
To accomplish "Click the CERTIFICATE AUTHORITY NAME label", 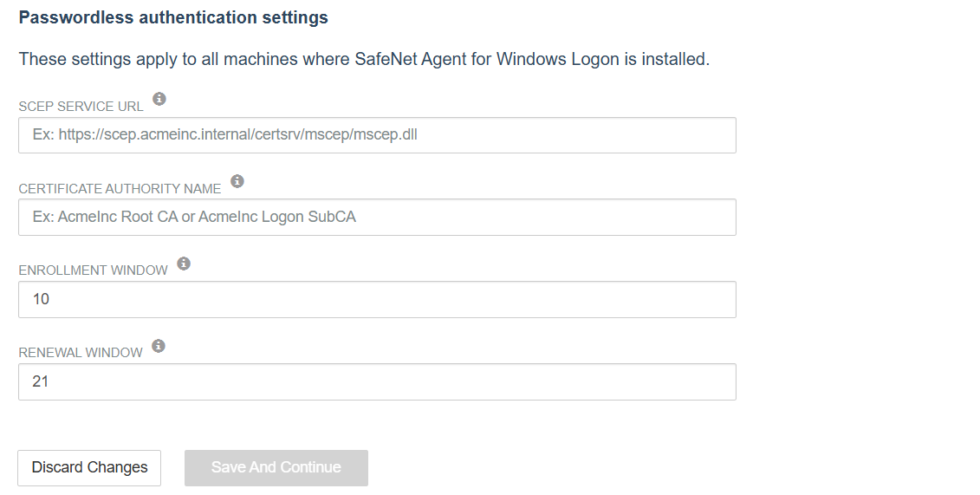I will pos(120,189).
